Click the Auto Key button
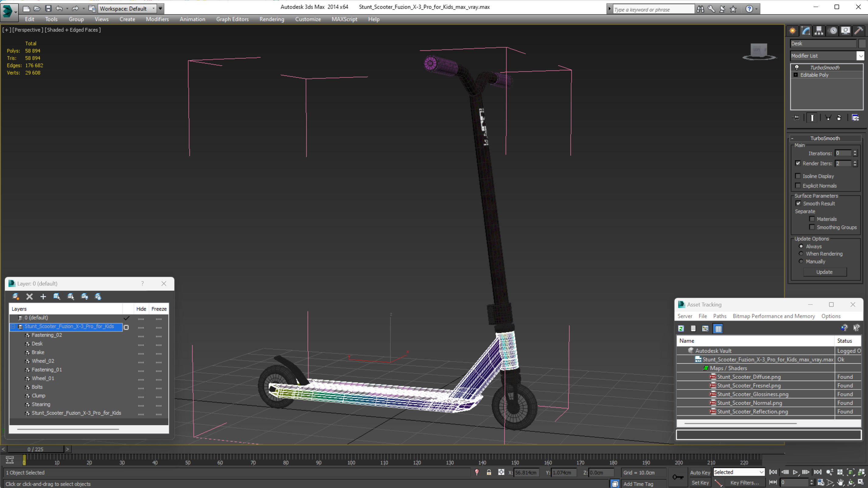The width and height of the screenshot is (868, 488). (x=700, y=472)
